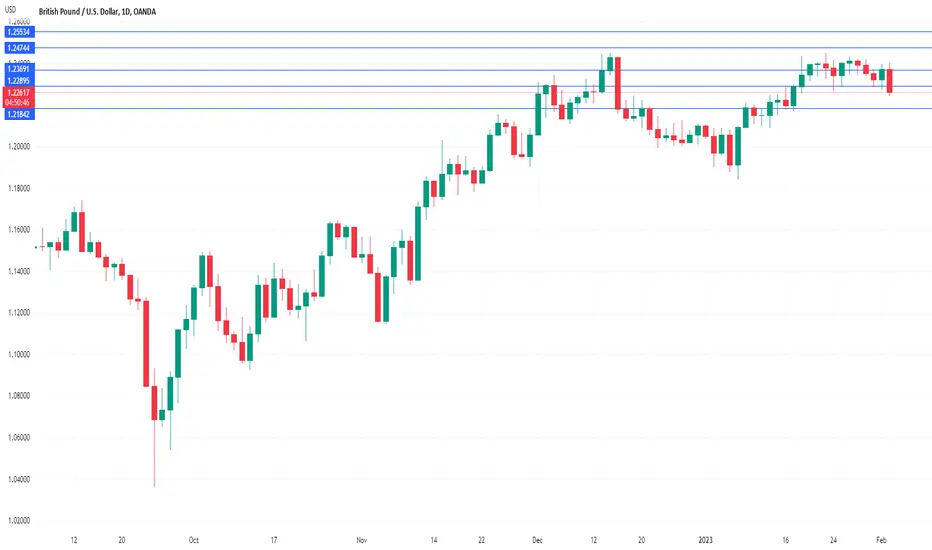Select the topmost blue horizontal line
932x550 pixels.
(x=483, y=32)
